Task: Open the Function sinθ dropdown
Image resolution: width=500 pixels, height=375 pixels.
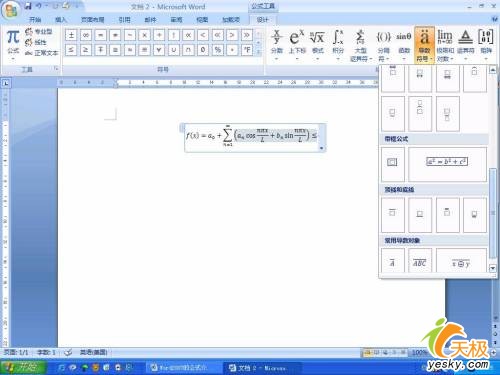Action: pos(403,45)
